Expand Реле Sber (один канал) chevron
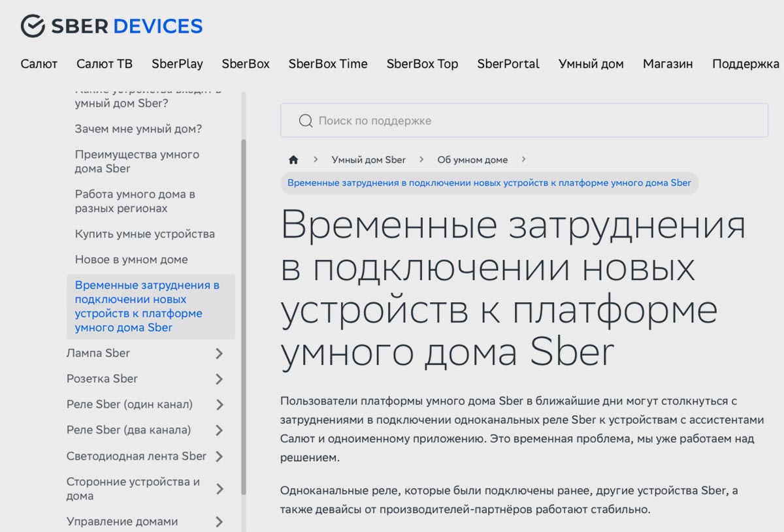The image size is (784, 532). pyautogui.click(x=219, y=405)
